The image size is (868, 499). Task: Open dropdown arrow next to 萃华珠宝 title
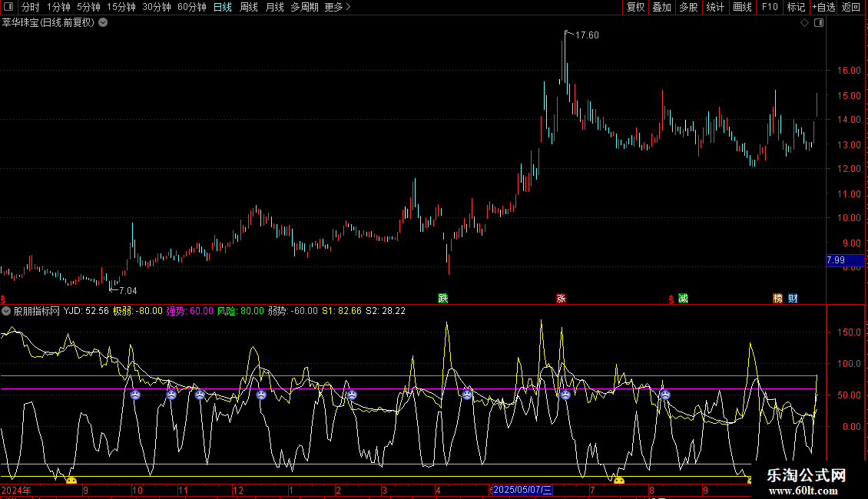[x=103, y=23]
